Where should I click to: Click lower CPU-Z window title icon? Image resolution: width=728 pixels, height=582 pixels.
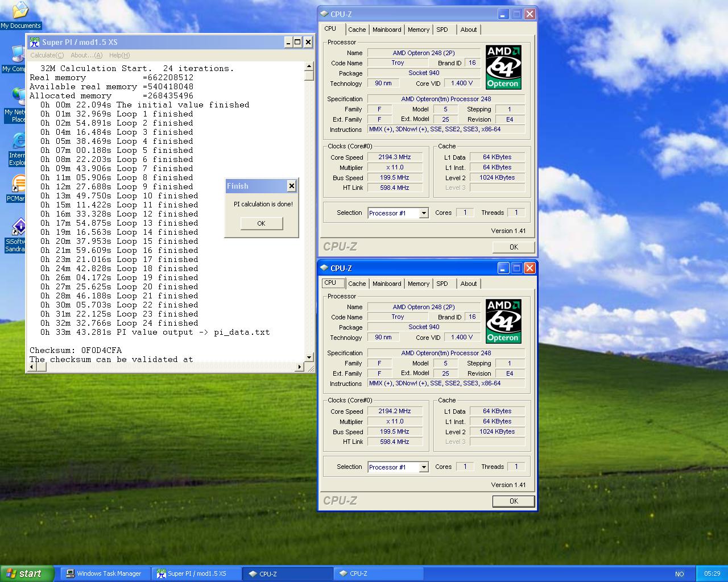[x=324, y=268]
